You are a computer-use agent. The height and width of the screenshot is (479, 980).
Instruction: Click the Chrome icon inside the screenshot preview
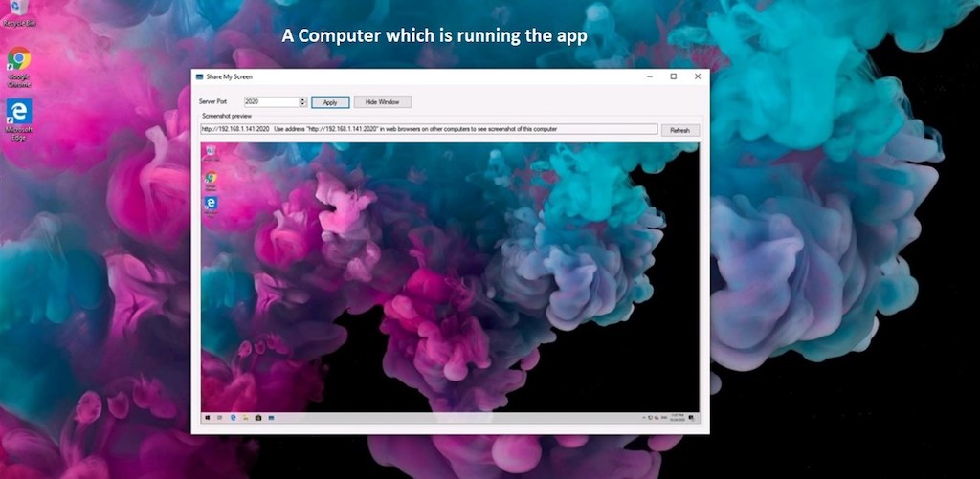click(211, 178)
